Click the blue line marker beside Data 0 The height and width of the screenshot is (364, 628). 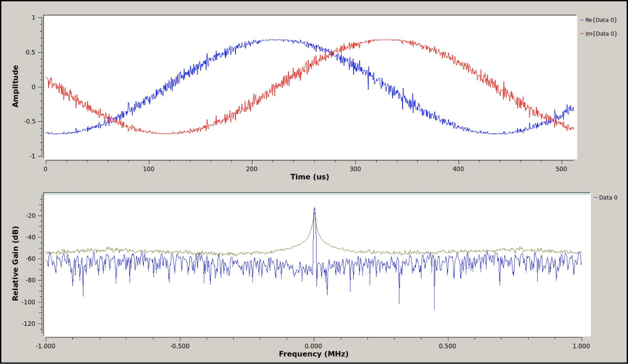[x=596, y=198]
